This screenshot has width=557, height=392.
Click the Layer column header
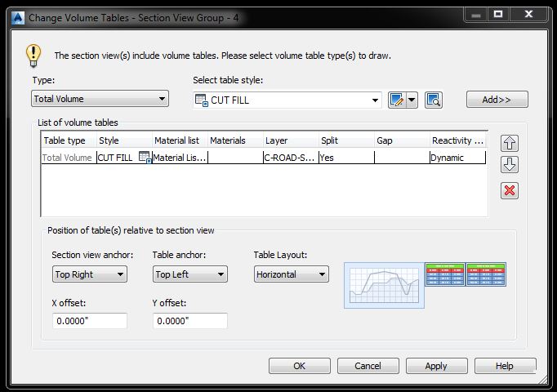point(291,140)
